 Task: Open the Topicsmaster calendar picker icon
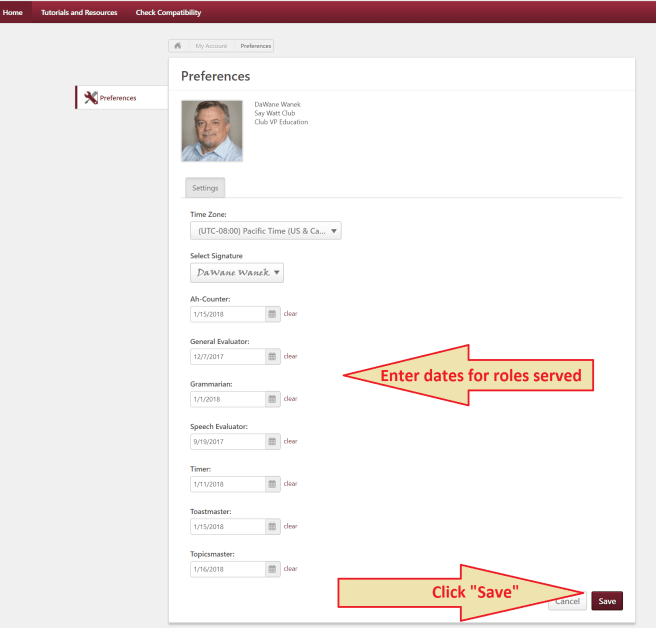(272, 569)
